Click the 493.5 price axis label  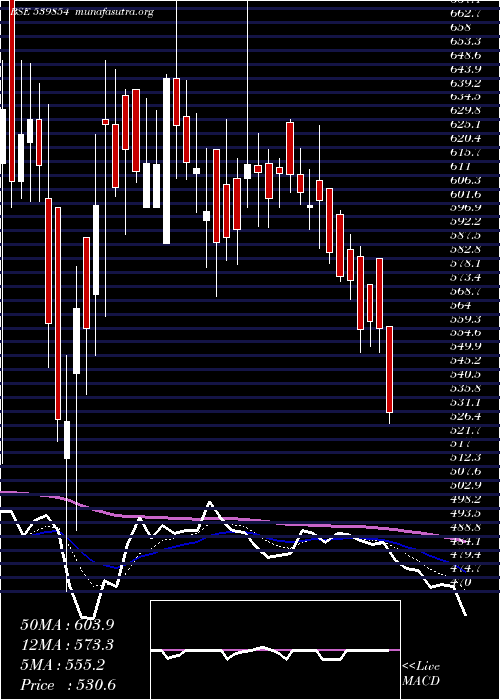tap(466, 513)
